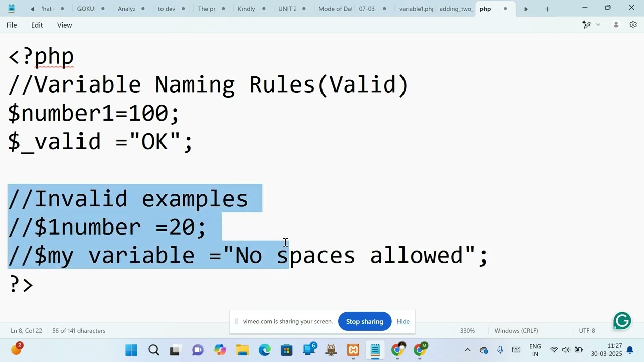Open the Teams chat taskbar icon
The image size is (644, 362).
tap(198, 350)
